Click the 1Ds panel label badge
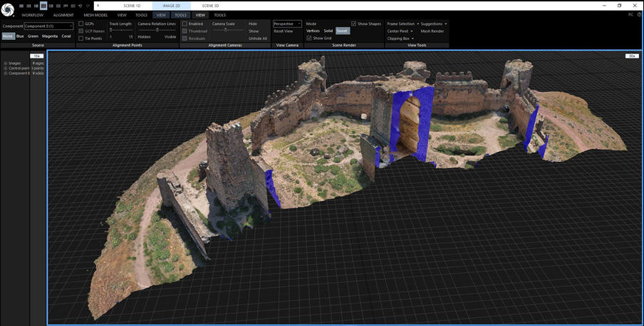Viewport: 644px width, 326px height. (x=36, y=56)
